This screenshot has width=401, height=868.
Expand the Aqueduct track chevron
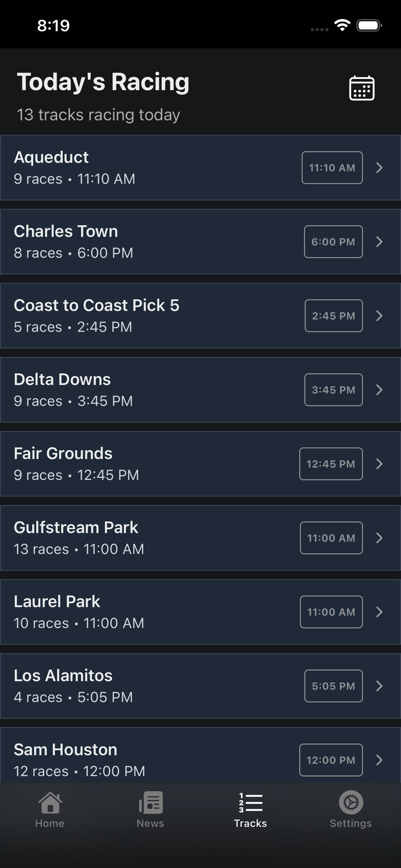[379, 168]
